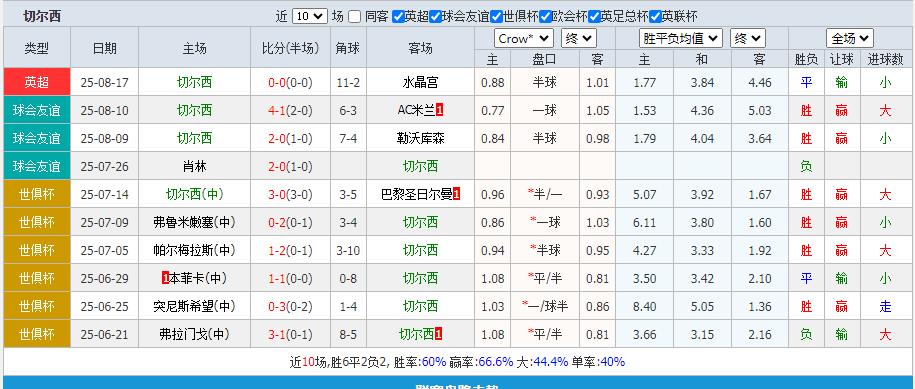Click 世俱杯 label on 25-07-14 row
The height and width of the screenshot is (389, 915).
[x=37, y=194]
